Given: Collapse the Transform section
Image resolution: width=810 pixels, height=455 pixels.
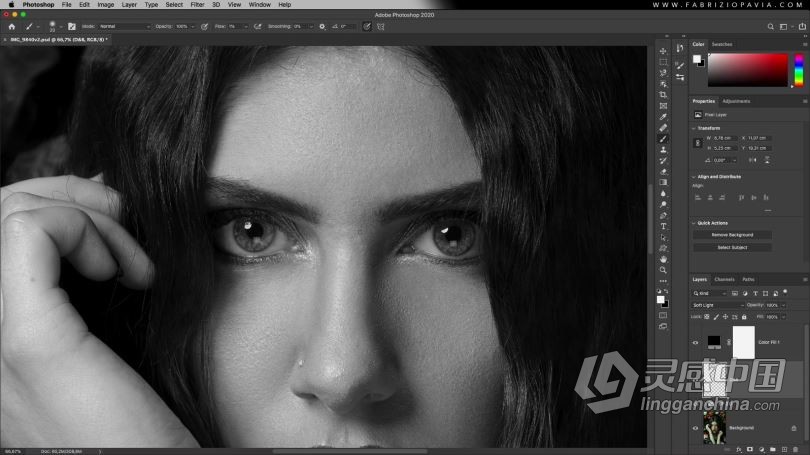Looking at the screenshot, I should (x=694, y=128).
